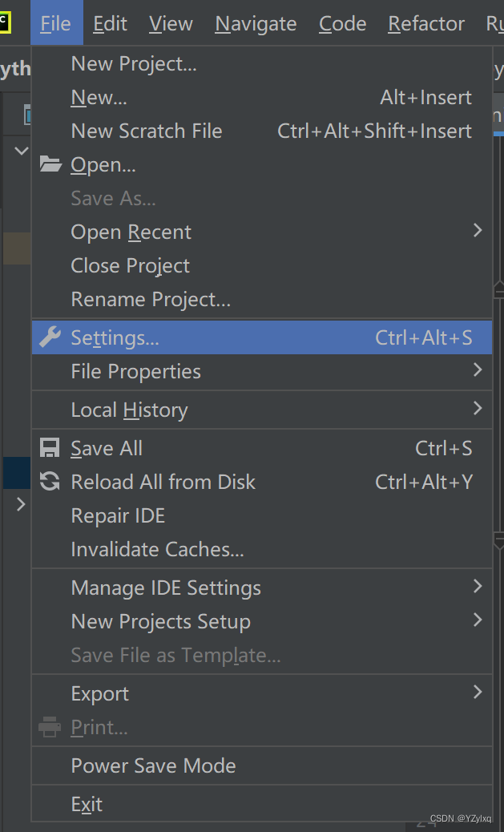This screenshot has width=504, height=832.
Task: Toggle Power Save Mode
Action: [153, 765]
